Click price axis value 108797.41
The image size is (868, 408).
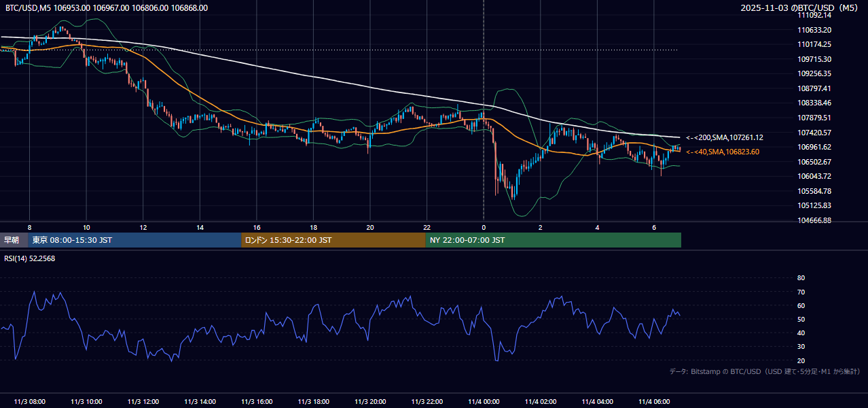click(x=814, y=88)
